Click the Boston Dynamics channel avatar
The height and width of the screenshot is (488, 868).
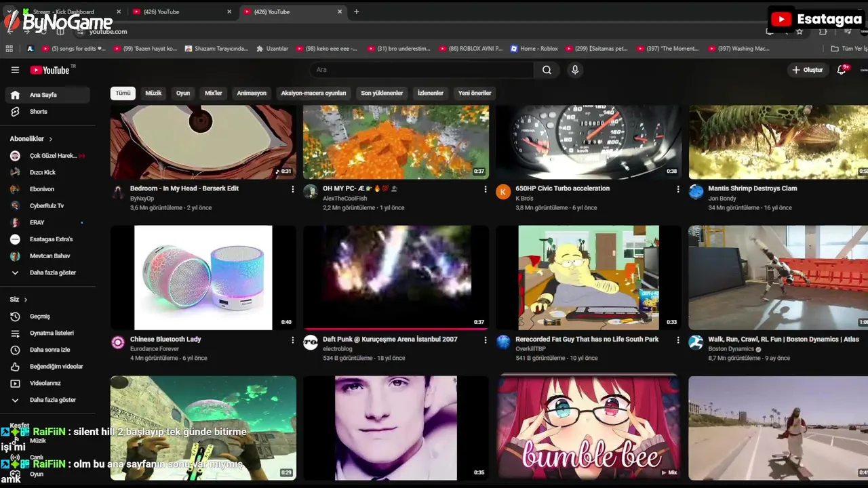696,342
